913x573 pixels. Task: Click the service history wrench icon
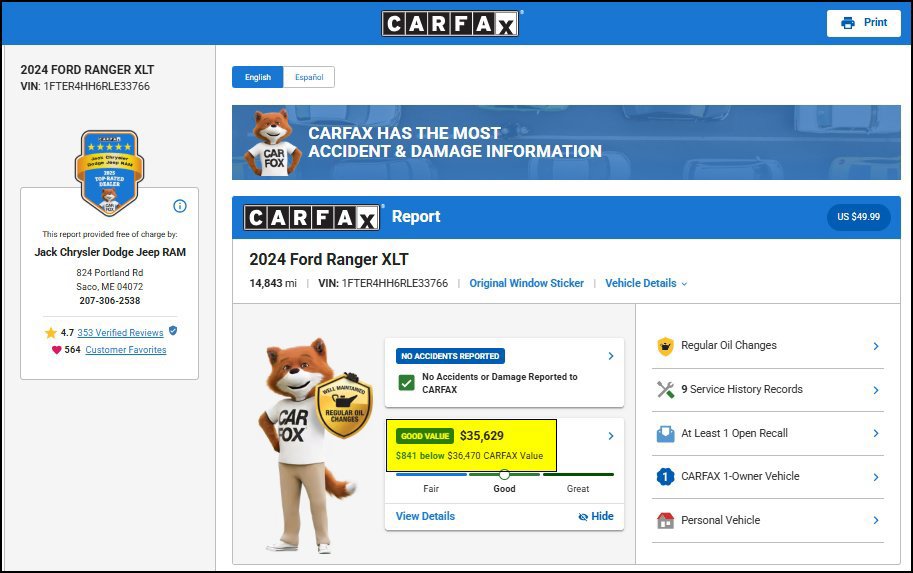665,390
